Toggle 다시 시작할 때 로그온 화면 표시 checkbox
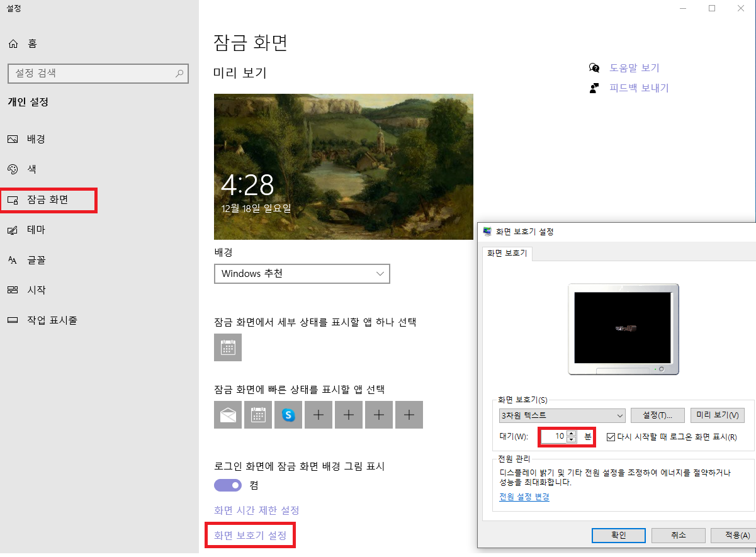 (x=611, y=437)
